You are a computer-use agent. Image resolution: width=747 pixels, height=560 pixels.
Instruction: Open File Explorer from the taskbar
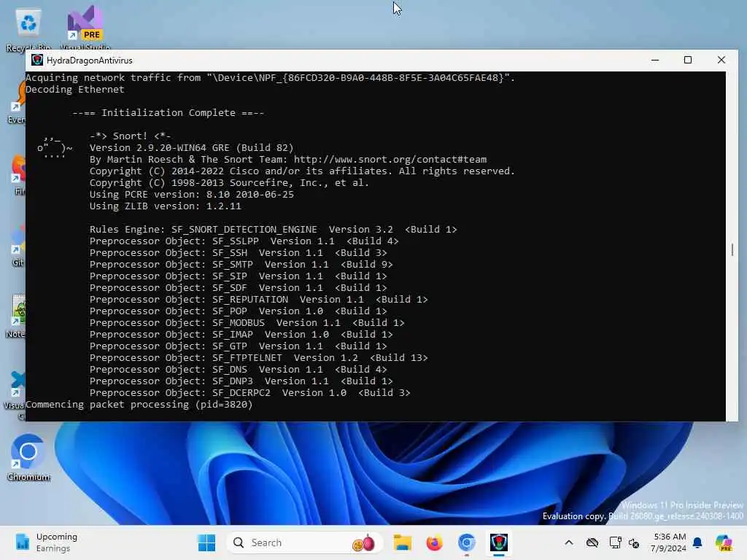click(403, 542)
